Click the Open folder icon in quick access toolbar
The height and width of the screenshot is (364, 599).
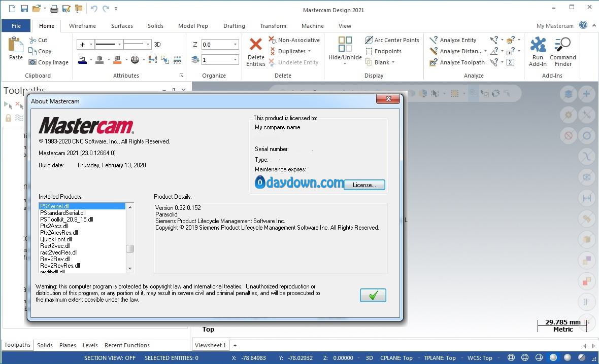click(x=36, y=8)
